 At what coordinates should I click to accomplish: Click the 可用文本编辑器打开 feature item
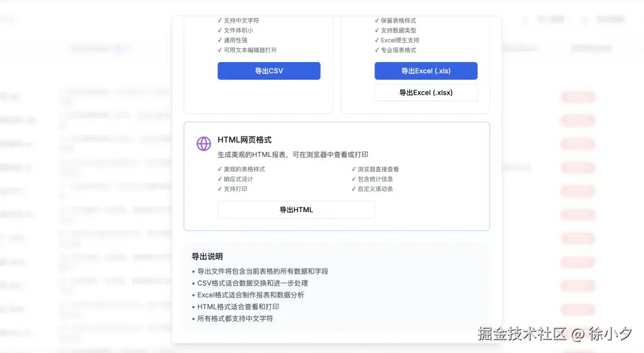247,50
